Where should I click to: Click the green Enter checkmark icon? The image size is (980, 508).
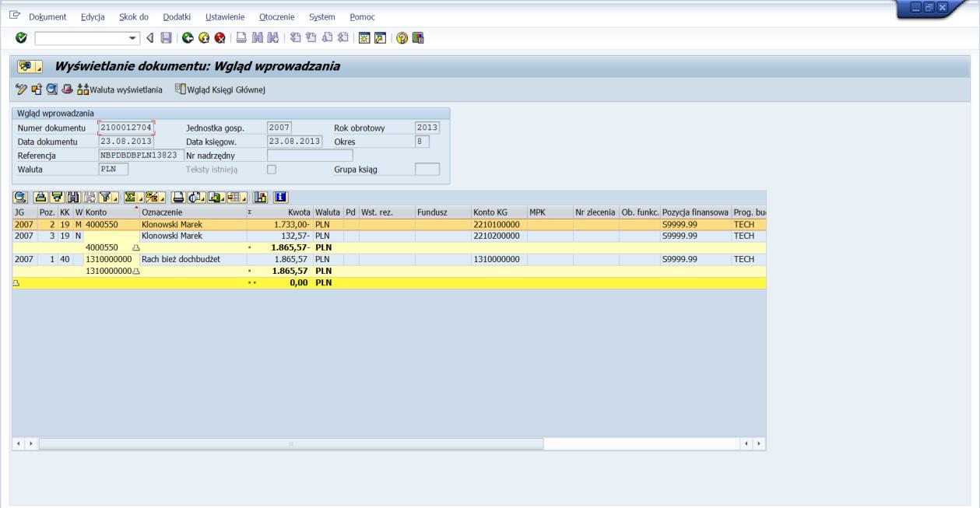point(21,37)
